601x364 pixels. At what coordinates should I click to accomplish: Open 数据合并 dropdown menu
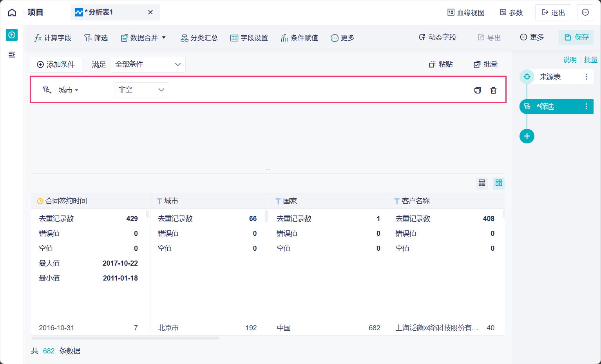(x=143, y=38)
